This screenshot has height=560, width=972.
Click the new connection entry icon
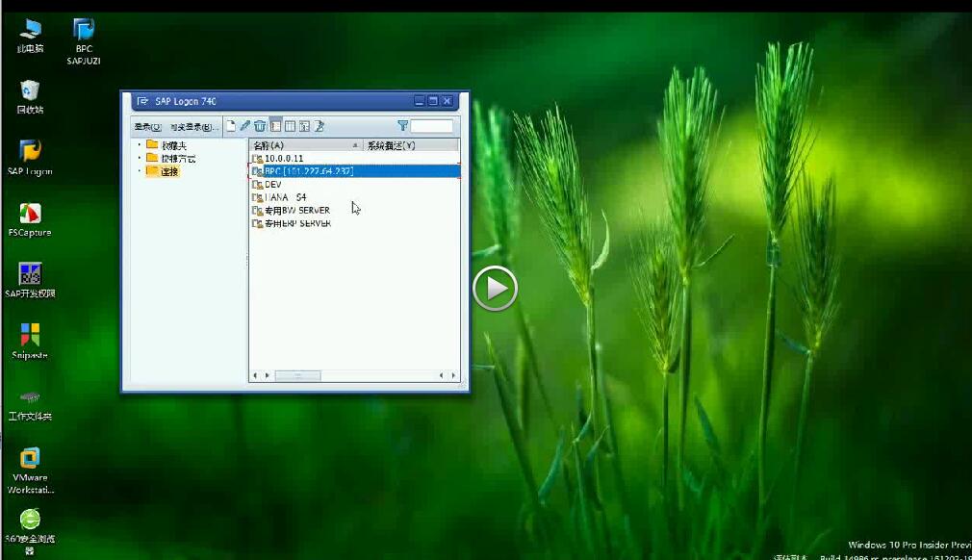pyautogui.click(x=231, y=126)
